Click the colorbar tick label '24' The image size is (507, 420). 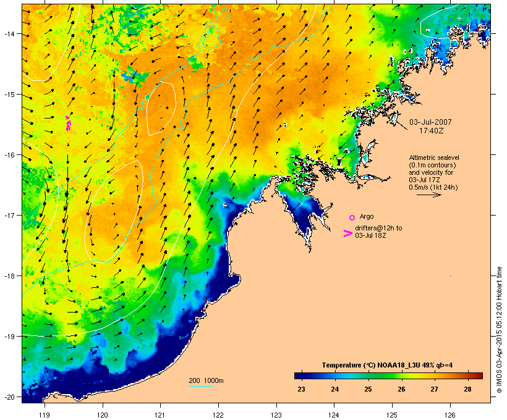pos(335,389)
